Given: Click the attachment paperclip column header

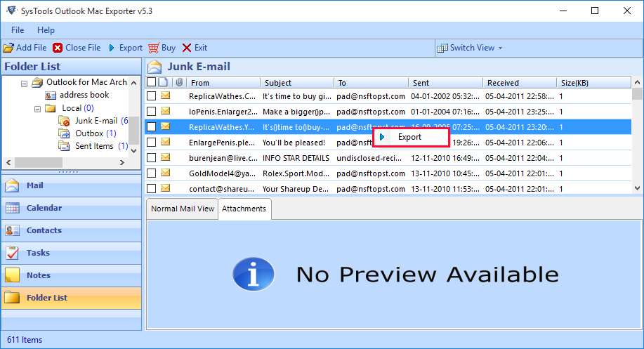Looking at the screenshot, I should (179, 83).
